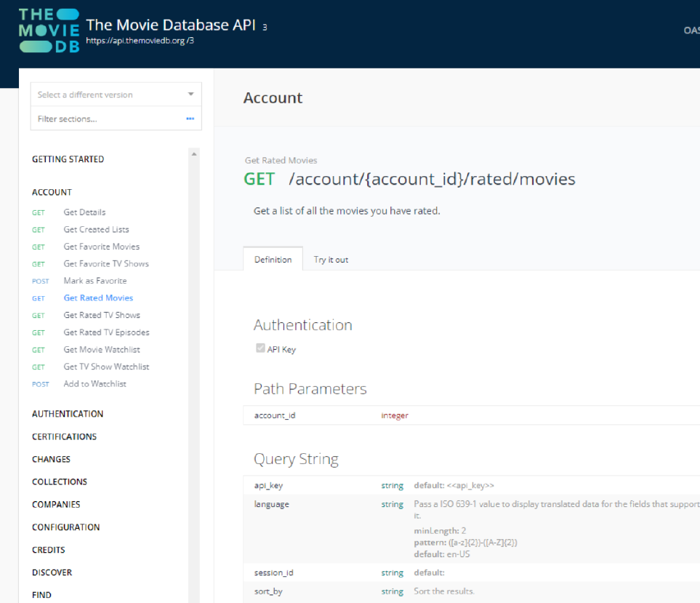Click the api_key query string row
This screenshot has height=603, width=700.
472,485
